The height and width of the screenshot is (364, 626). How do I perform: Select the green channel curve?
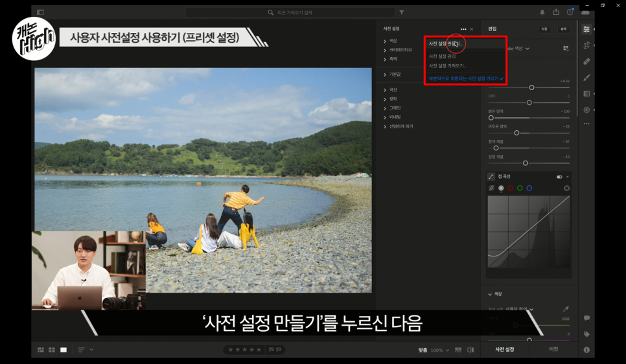(520, 188)
